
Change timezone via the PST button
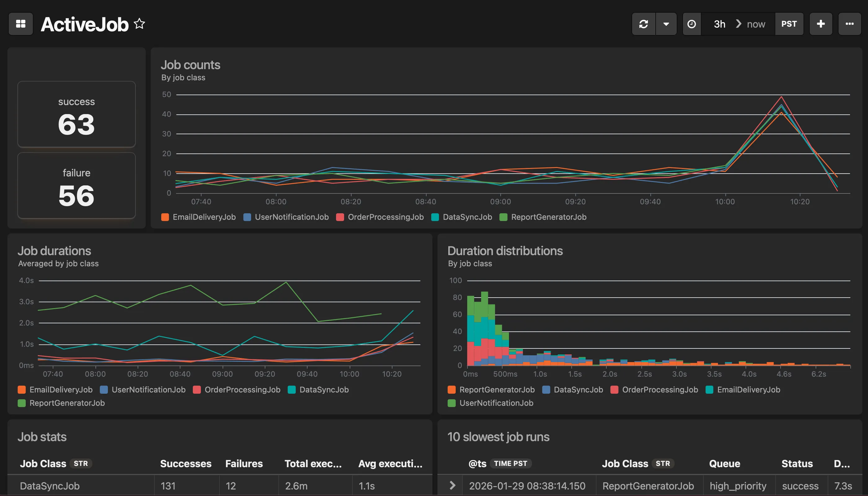(x=789, y=24)
